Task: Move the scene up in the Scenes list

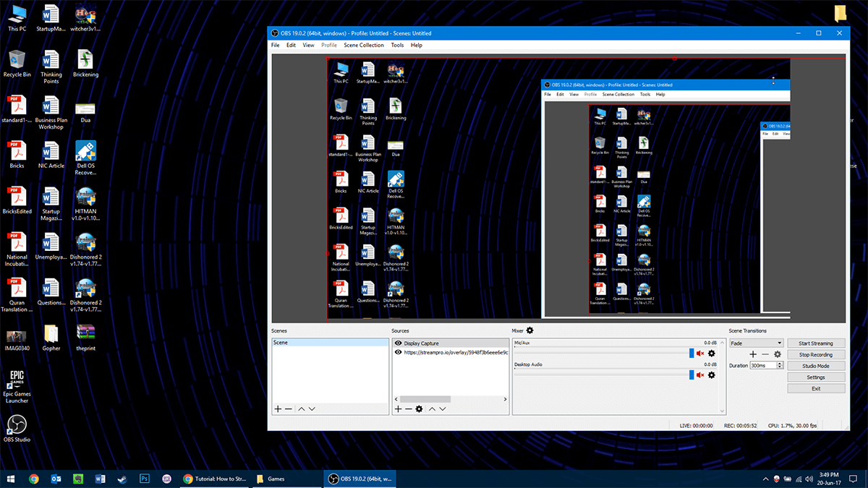Action: click(x=301, y=409)
